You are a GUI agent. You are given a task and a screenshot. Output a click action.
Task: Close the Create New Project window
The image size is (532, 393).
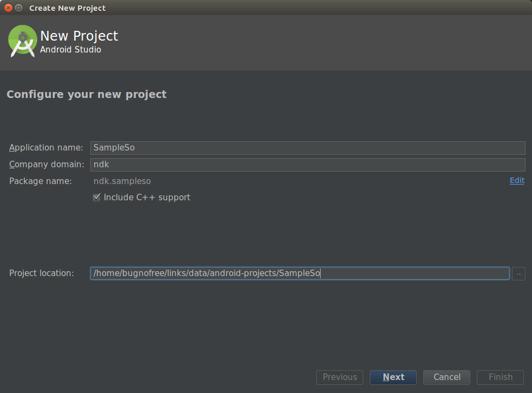(8, 8)
